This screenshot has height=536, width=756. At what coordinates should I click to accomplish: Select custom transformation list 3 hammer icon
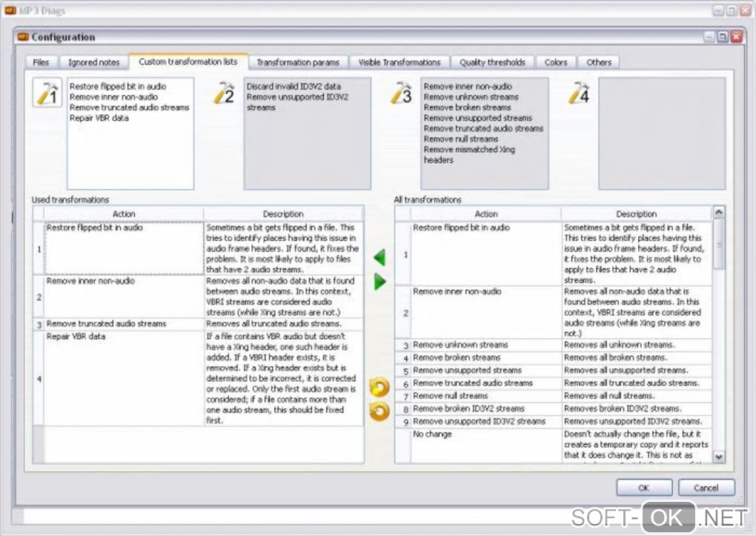401,92
